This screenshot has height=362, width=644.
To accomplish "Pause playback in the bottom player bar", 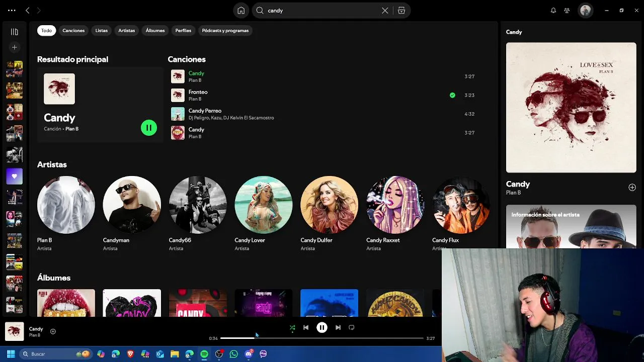I will tap(322, 328).
